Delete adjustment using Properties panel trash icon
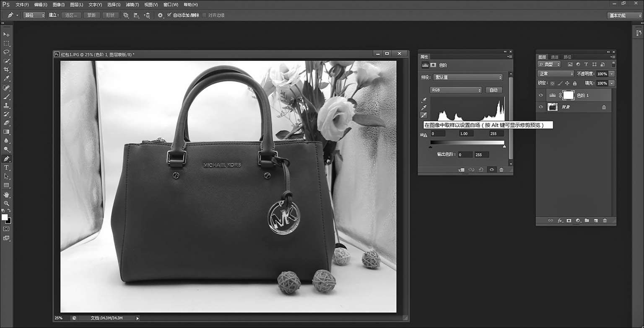This screenshot has height=328, width=644. click(x=501, y=170)
